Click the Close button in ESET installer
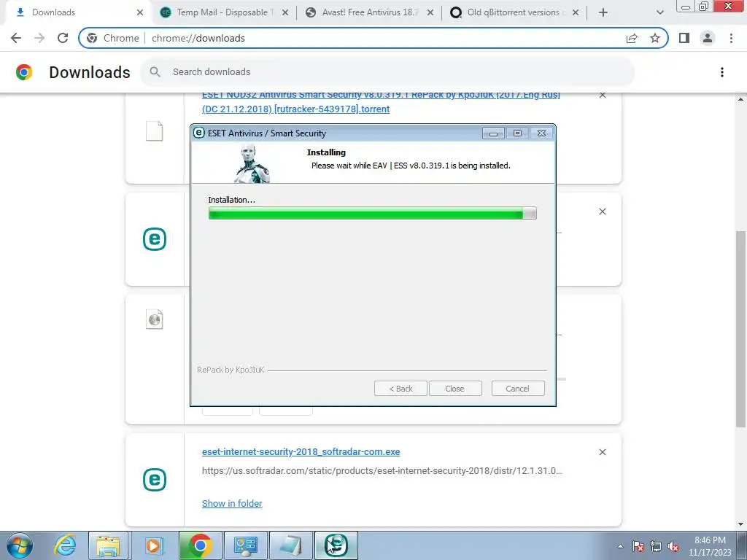747x560 pixels. click(455, 389)
